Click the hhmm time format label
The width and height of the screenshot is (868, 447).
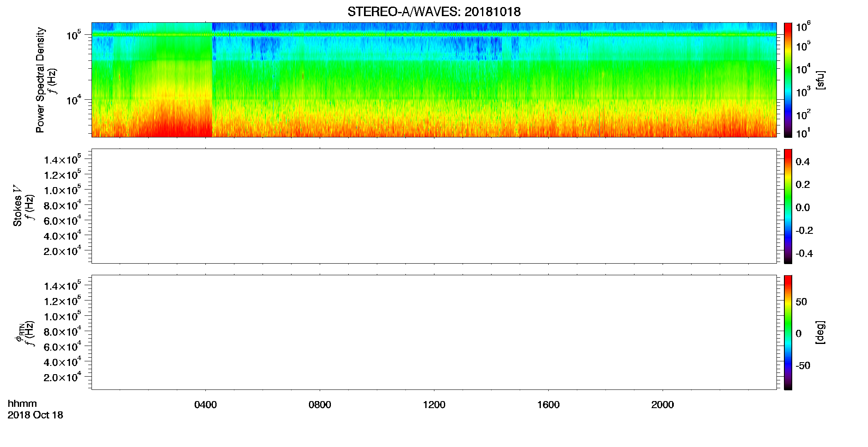point(22,404)
